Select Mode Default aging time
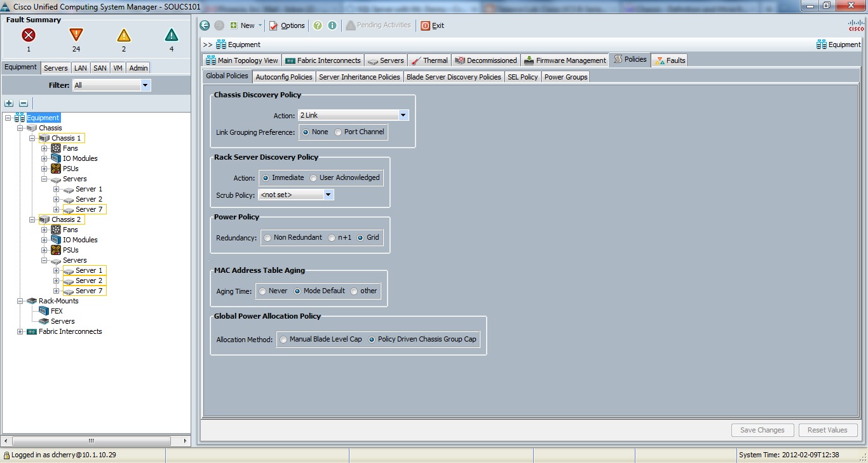The height and width of the screenshot is (463, 868). [x=297, y=291]
